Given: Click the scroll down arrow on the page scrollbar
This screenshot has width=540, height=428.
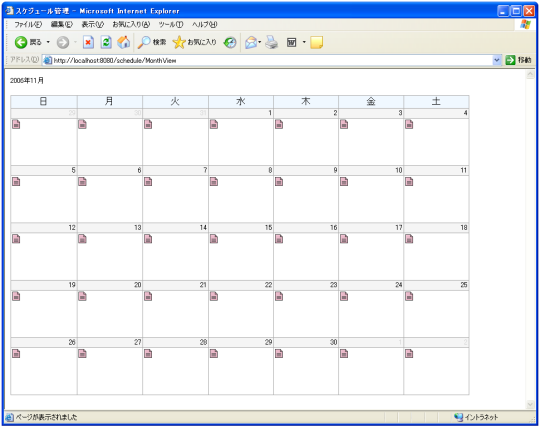Looking at the screenshot, I should (x=530, y=404).
